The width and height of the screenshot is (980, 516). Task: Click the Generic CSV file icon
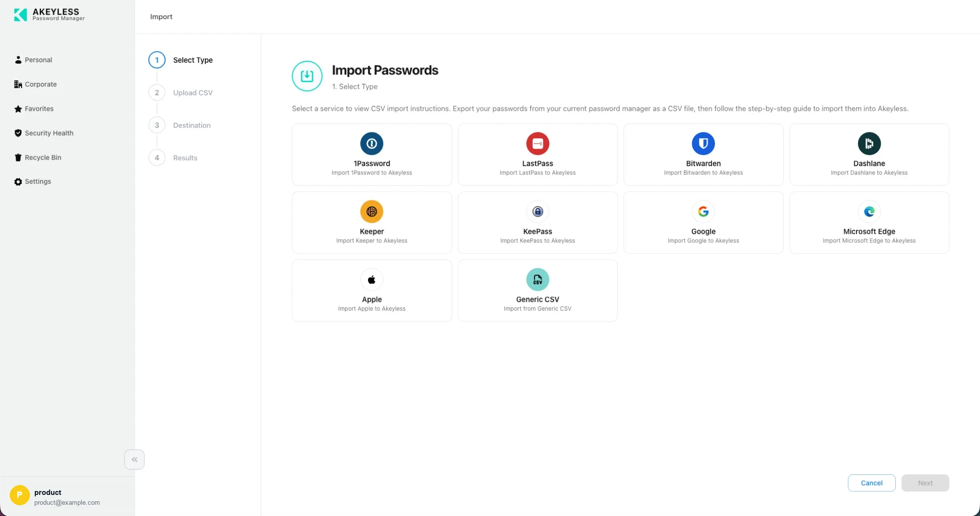[x=538, y=280]
